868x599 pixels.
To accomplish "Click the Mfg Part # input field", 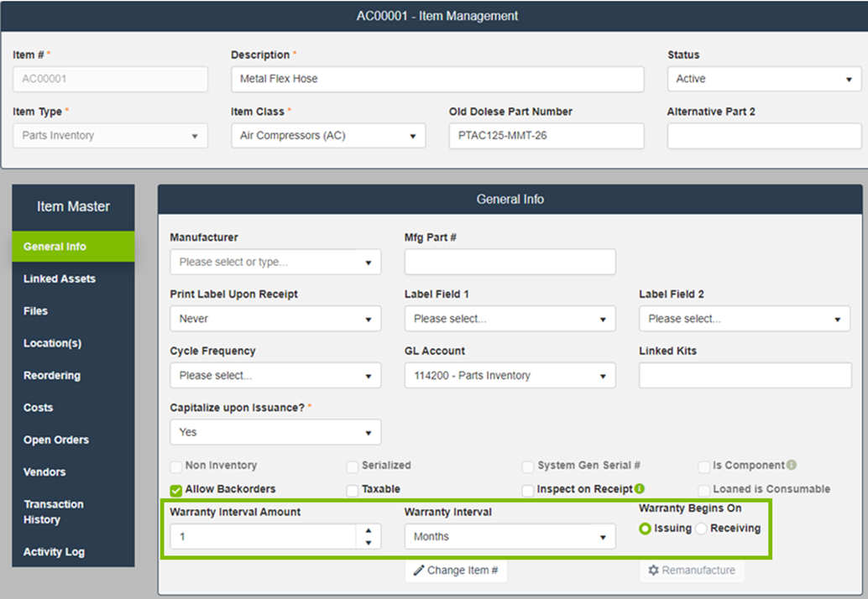I will tap(510, 262).
